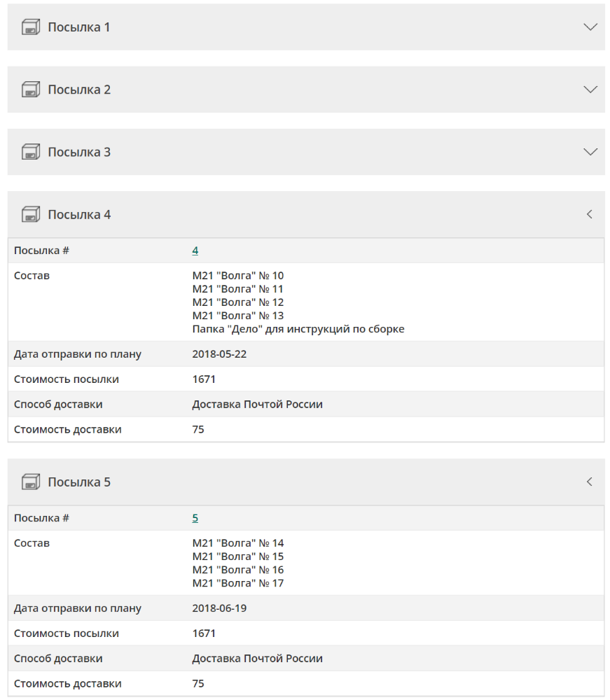Expand Посылка 2 using the down arrow

590,90
